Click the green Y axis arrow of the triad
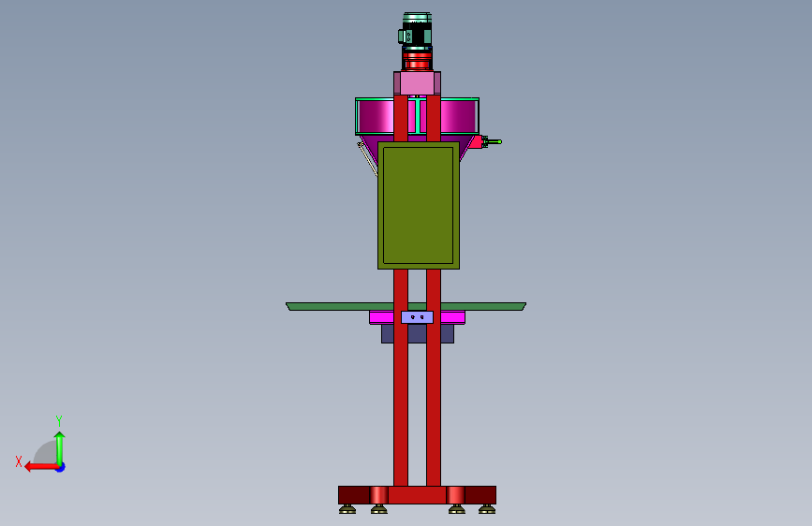The width and height of the screenshot is (812, 526). (60, 447)
